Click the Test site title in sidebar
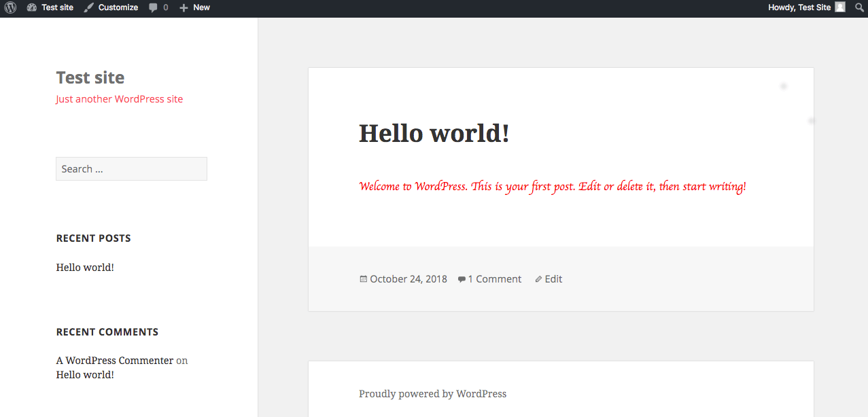Image resolution: width=868 pixels, height=417 pixels. (x=90, y=77)
